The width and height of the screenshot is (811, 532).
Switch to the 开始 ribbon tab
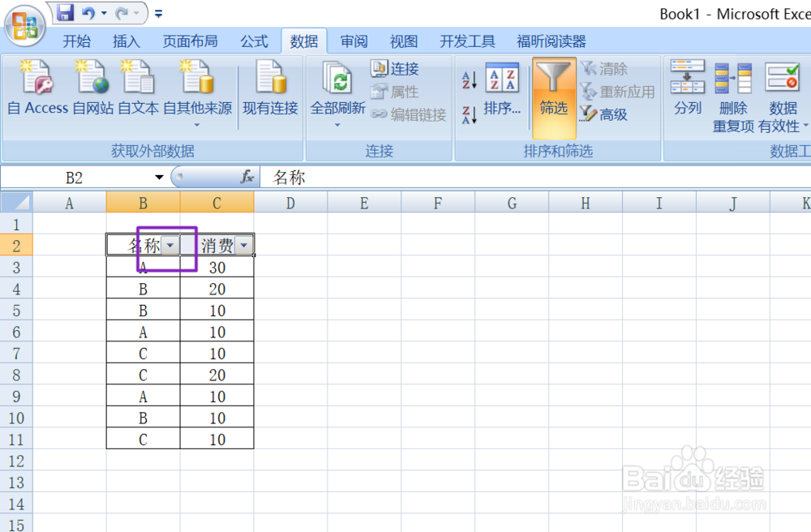75,41
